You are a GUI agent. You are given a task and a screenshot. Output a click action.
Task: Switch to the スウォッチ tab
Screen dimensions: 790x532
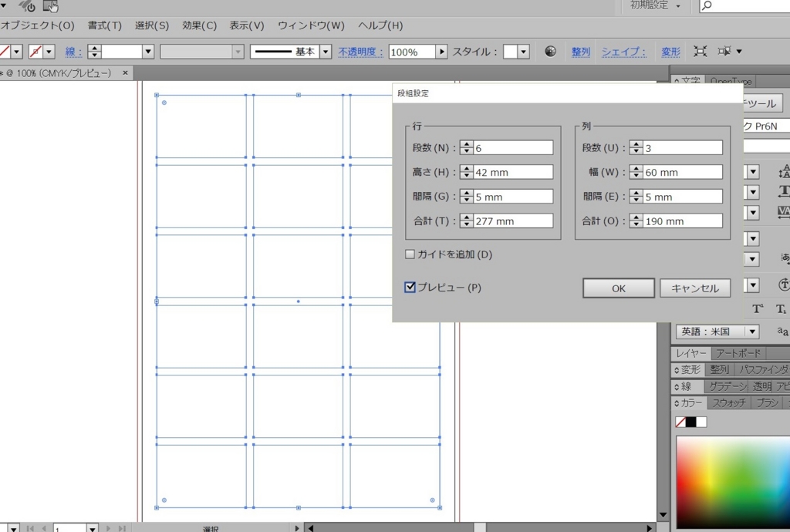(728, 403)
